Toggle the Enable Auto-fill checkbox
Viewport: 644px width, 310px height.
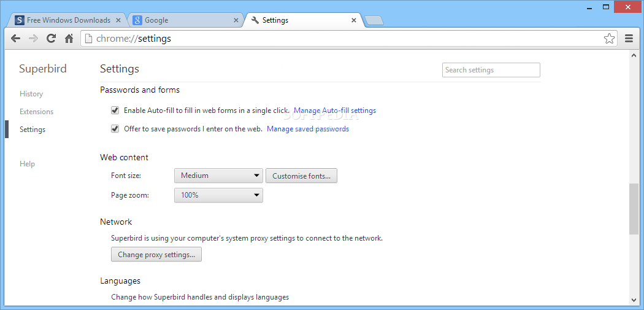tap(115, 110)
